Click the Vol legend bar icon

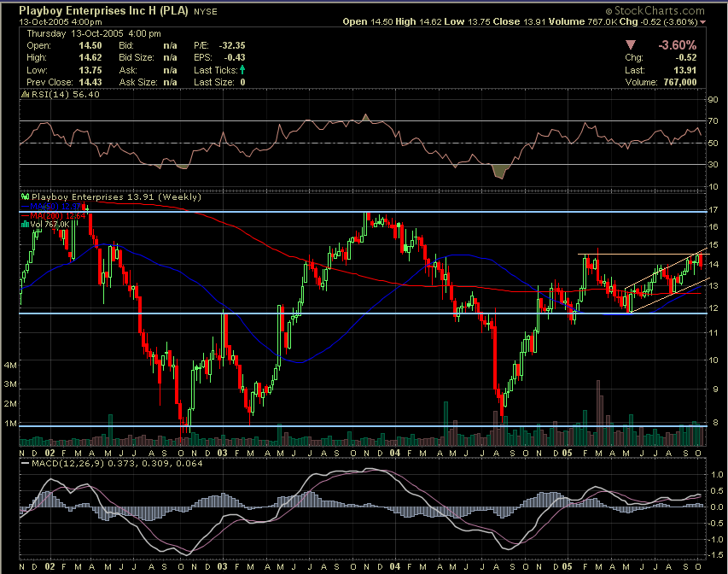pyautogui.click(x=24, y=225)
